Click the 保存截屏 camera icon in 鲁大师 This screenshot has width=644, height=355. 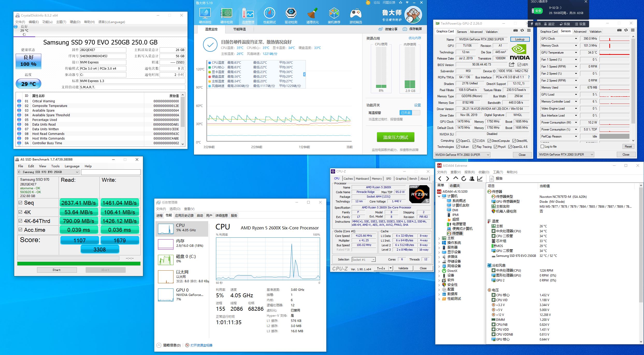click(x=405, y=29)
